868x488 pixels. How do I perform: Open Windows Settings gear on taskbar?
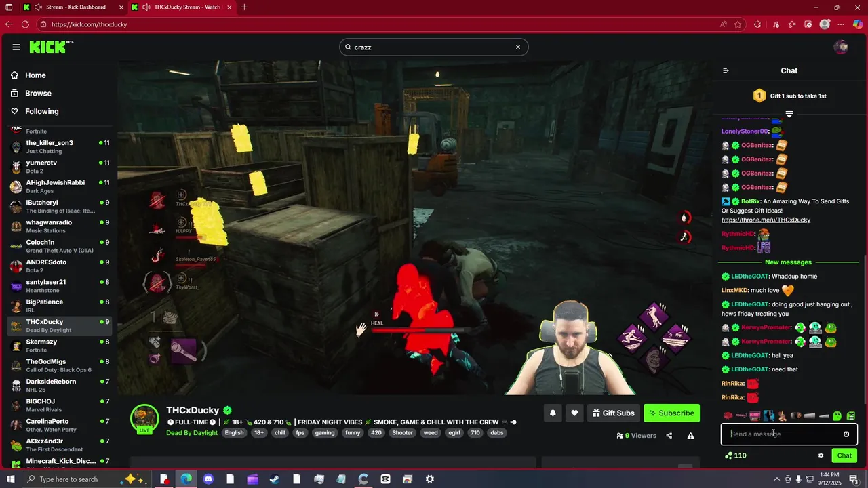pos(430,479)
